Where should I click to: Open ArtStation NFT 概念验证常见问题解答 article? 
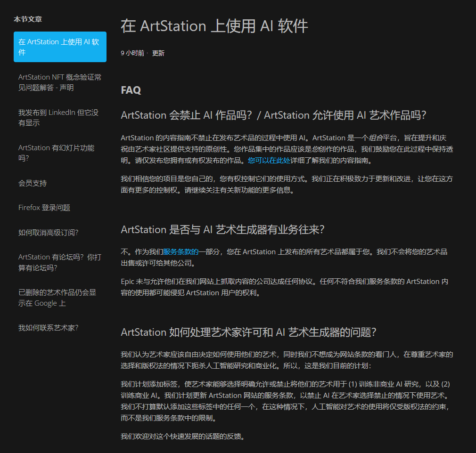point(60,82)
